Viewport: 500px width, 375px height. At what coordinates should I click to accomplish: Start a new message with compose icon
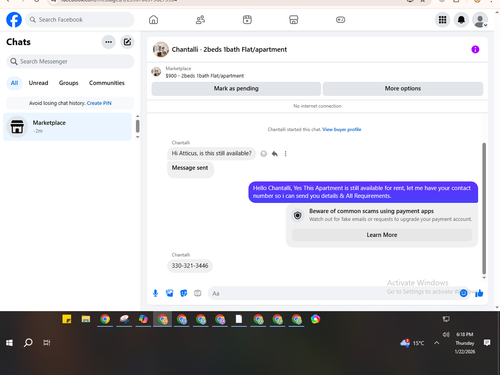pyautogui.click(x=127, y=42)
